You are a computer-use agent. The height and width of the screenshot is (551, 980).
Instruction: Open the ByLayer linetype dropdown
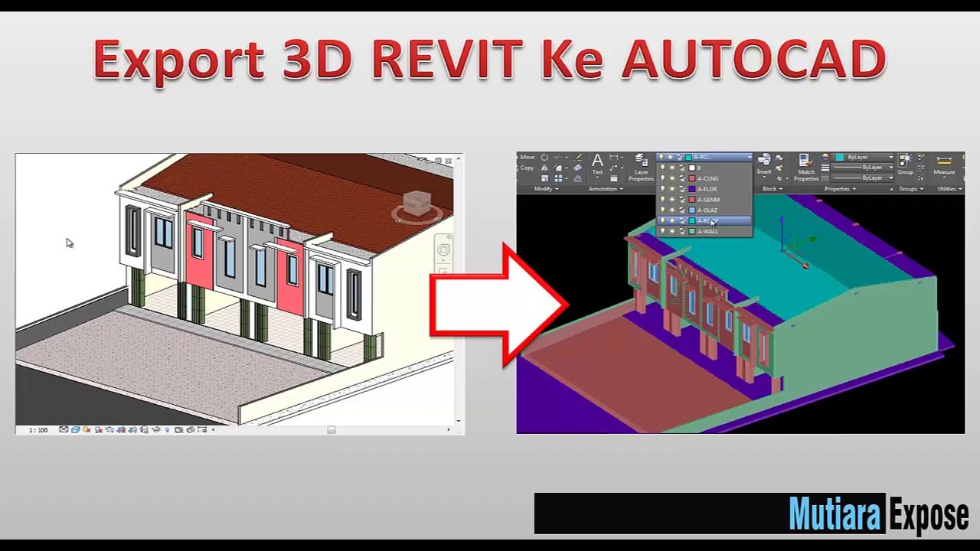tap(863, 178)
